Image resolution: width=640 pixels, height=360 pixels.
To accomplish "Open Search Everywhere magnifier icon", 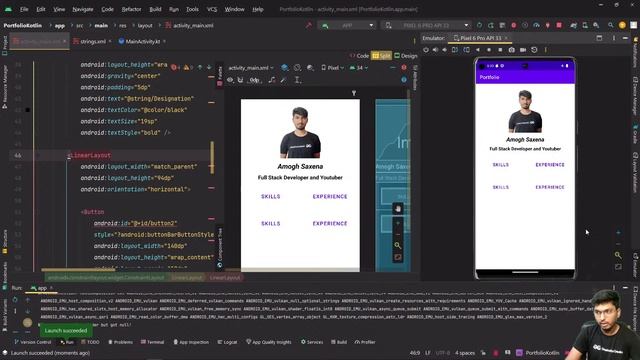I will pos(611,25).
